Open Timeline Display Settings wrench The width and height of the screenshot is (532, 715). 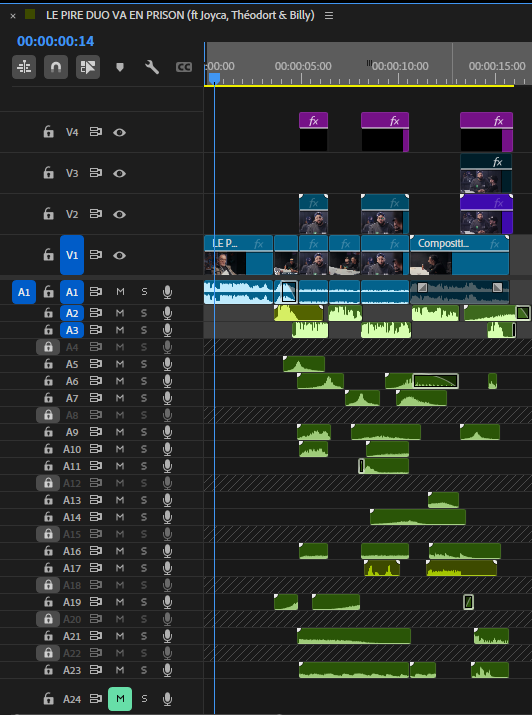click(152, 67)
